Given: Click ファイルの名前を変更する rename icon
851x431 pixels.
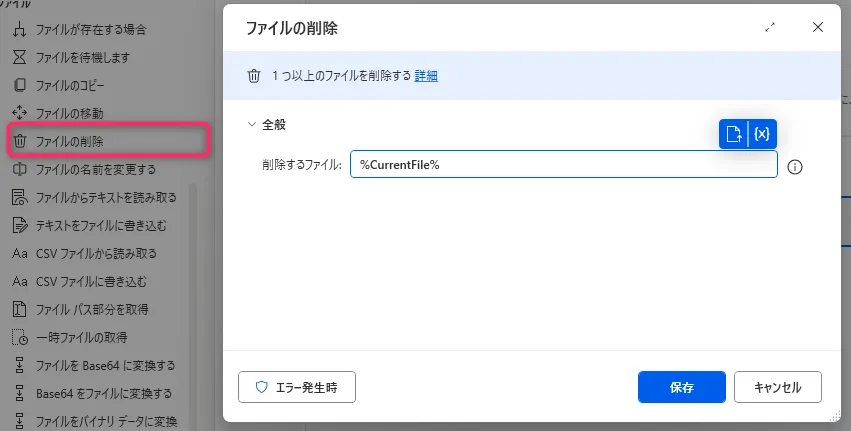Looking at the screenshot, I should [18, 169].
